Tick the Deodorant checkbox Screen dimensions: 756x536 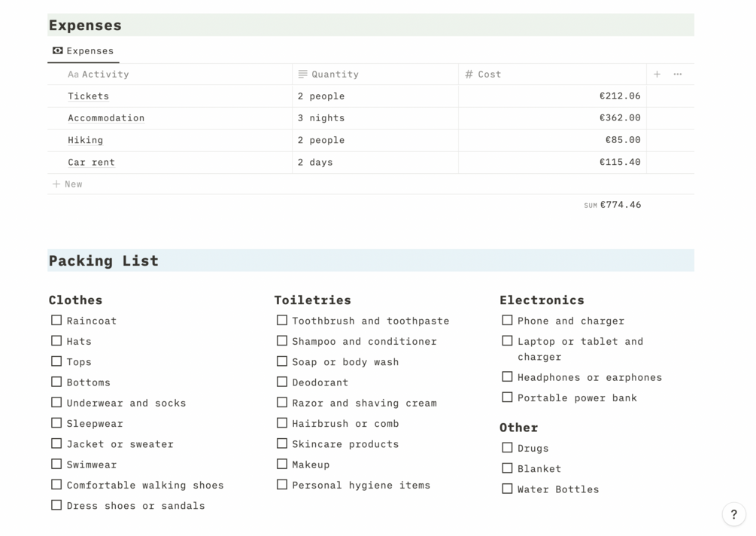pos(282,382)
